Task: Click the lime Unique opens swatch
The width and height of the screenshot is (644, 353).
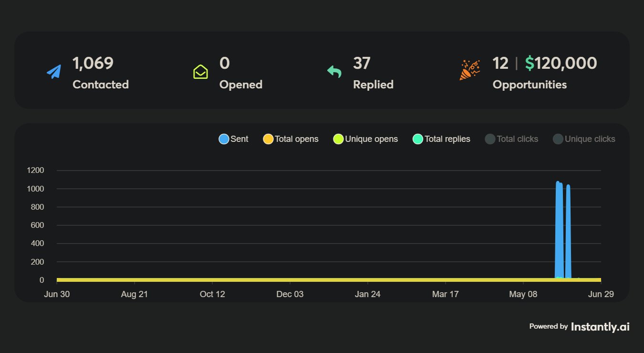Action: pos(339,139)
